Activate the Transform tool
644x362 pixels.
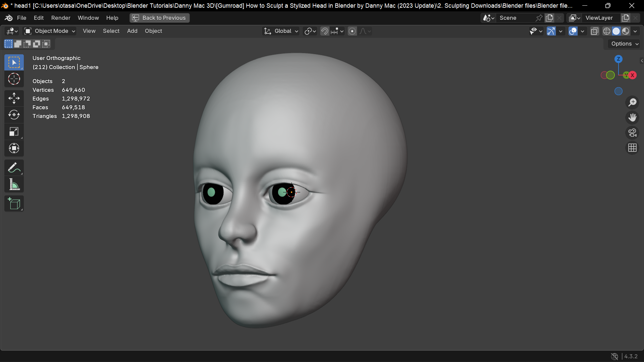(14, 148)
